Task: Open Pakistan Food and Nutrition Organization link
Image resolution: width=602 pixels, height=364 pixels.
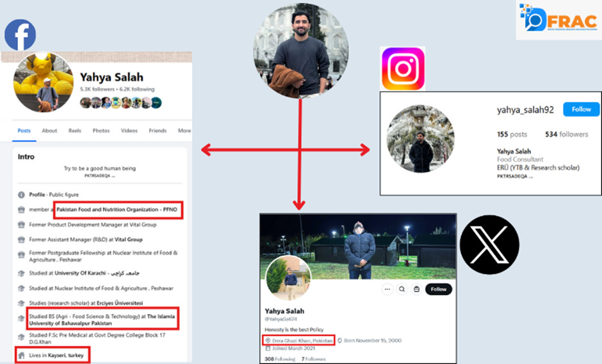Action: pos(117,209)
